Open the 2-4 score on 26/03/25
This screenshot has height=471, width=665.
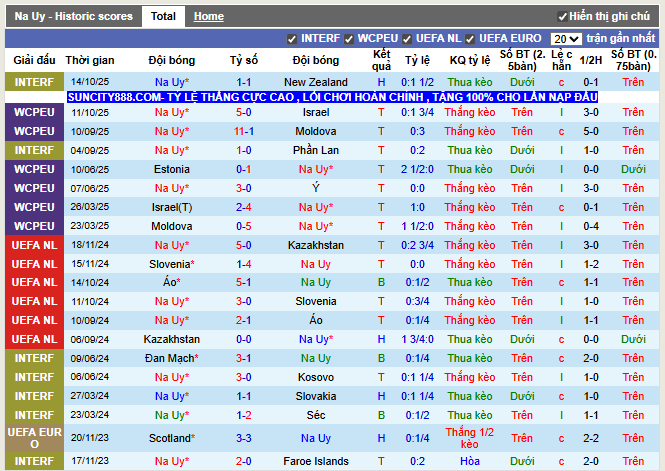tap(244, 207)
